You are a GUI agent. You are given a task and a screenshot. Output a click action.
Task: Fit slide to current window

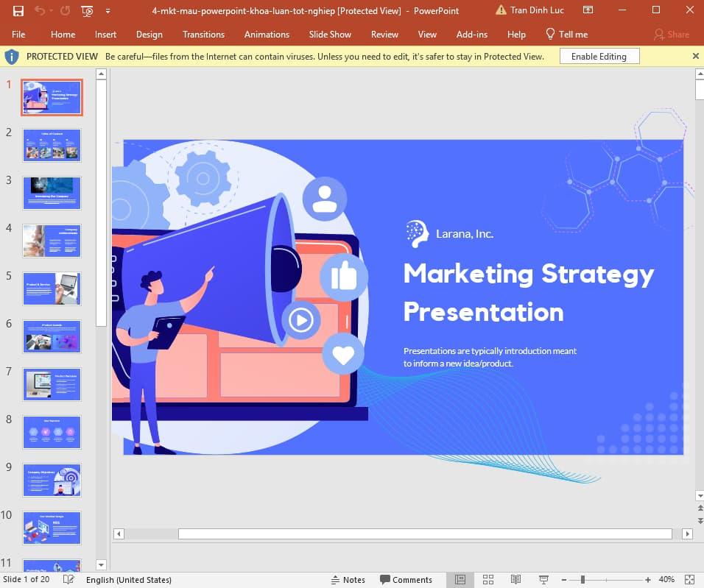coord(689,579)
